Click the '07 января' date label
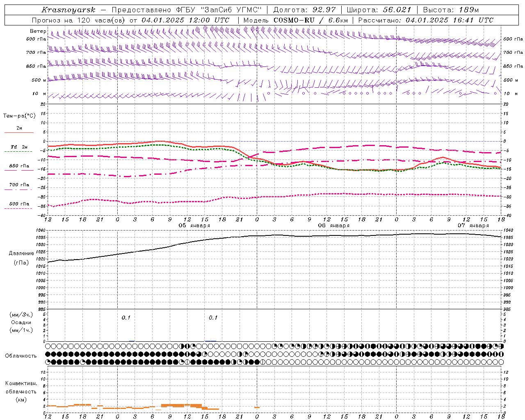525x420 pixels. (x=473, y=226)
